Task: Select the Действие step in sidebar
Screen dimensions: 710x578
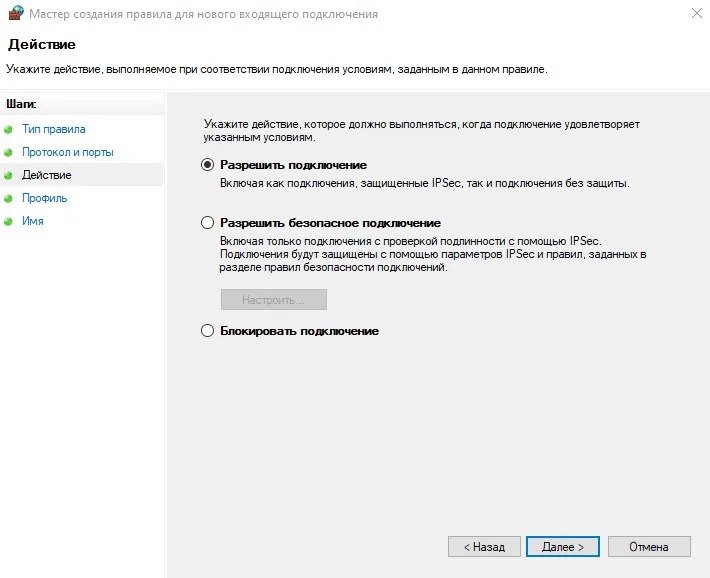Action: coord(46,175)
